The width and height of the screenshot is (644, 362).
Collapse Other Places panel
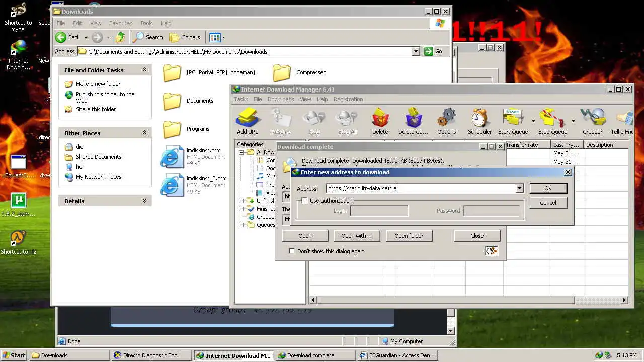144,133
